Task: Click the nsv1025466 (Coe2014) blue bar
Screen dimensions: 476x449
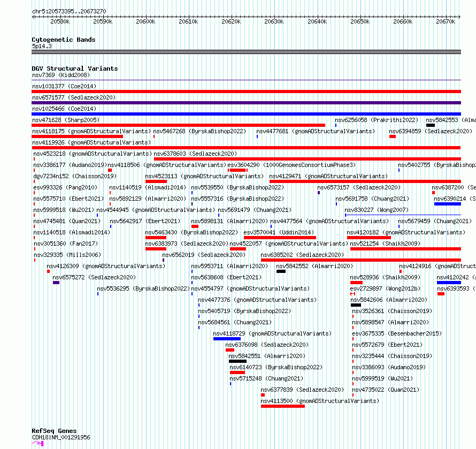Action: [x=246, y=114]
